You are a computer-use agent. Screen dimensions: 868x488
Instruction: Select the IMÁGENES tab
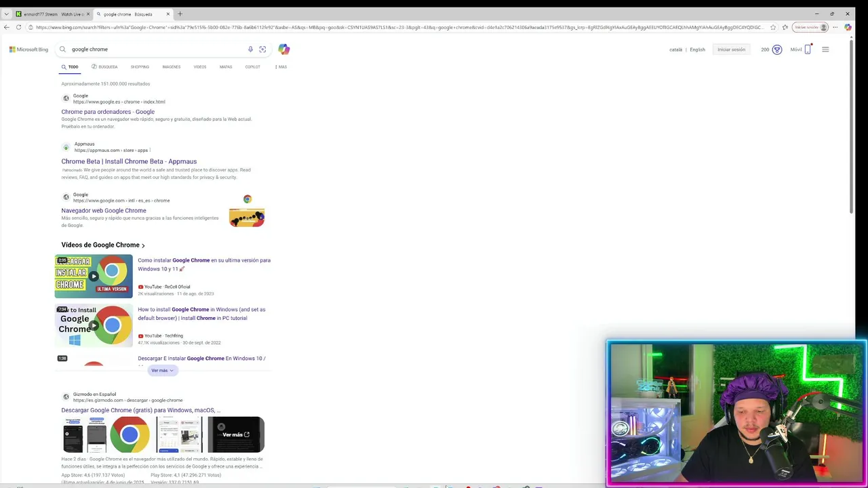tap(172, 67)
